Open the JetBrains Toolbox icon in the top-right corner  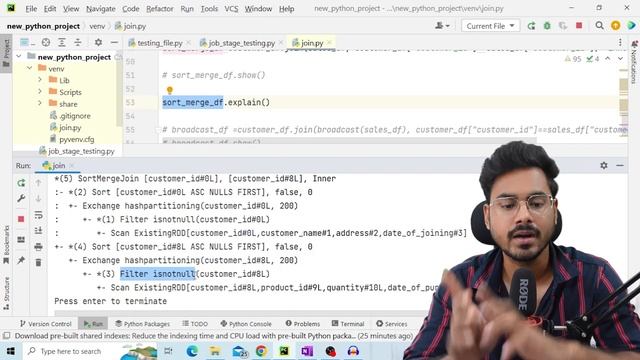click(632, 26)
